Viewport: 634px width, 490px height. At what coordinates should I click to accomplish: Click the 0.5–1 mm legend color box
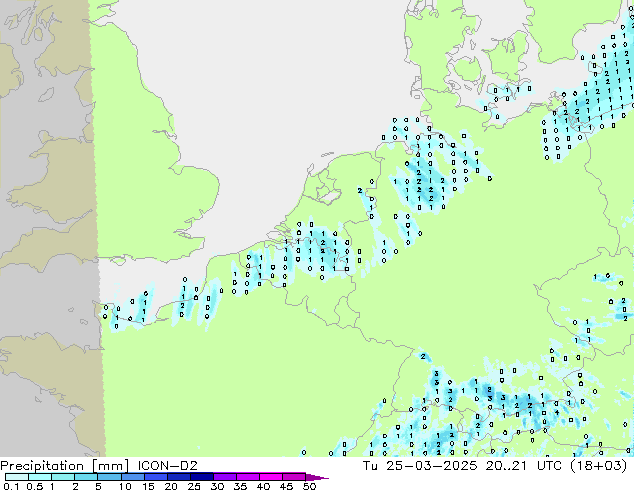tap(40, 477)
